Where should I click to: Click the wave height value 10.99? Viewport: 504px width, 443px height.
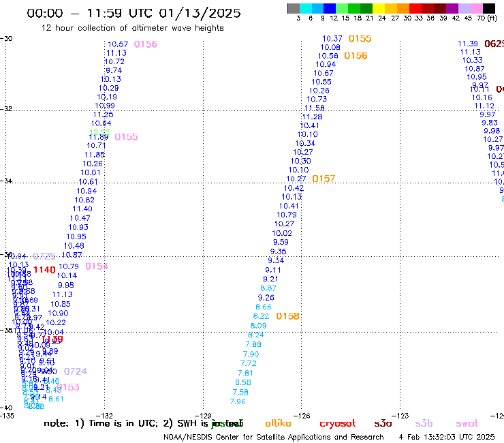[105, 106]
